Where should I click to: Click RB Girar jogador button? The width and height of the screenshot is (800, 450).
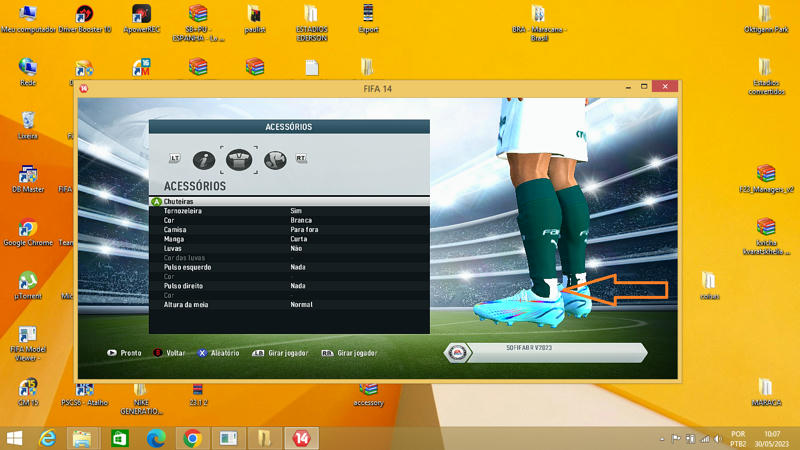(x=349, y=353)
